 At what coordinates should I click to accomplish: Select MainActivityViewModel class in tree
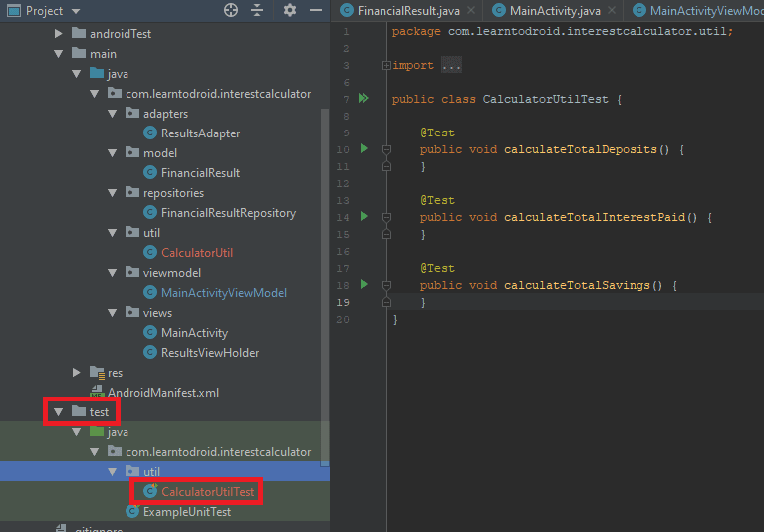pos(223,293)
